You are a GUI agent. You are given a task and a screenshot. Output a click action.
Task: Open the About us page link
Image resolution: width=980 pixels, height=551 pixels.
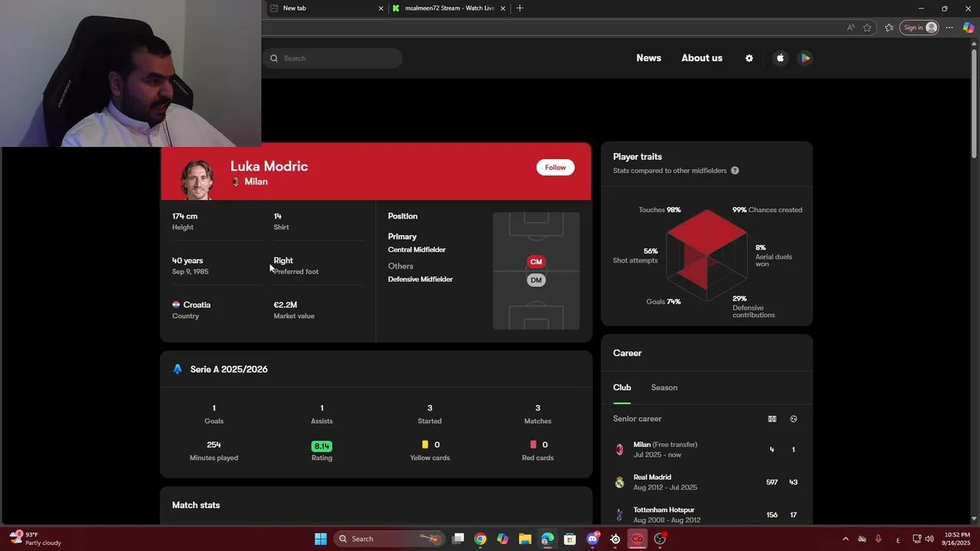[x=702, y=58]
